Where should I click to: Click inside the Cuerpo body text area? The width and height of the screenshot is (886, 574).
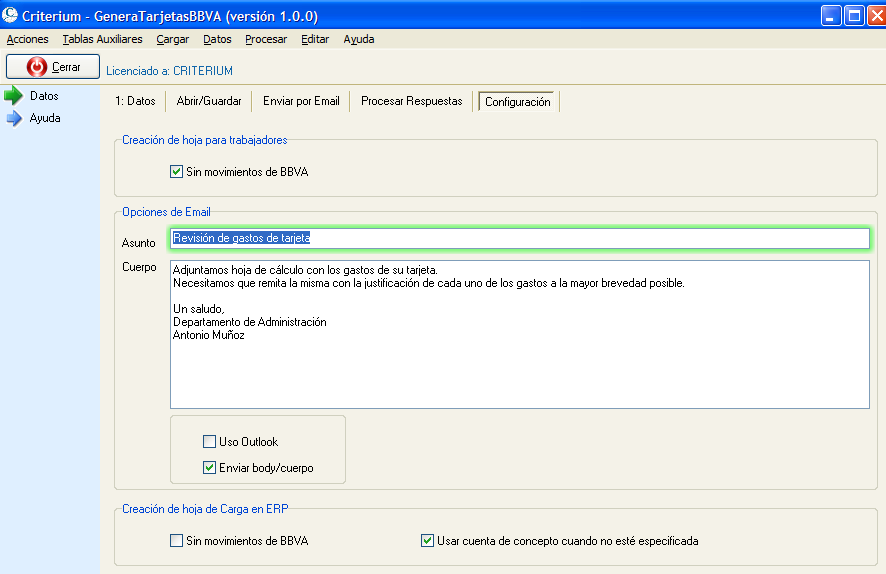point(519,334)
